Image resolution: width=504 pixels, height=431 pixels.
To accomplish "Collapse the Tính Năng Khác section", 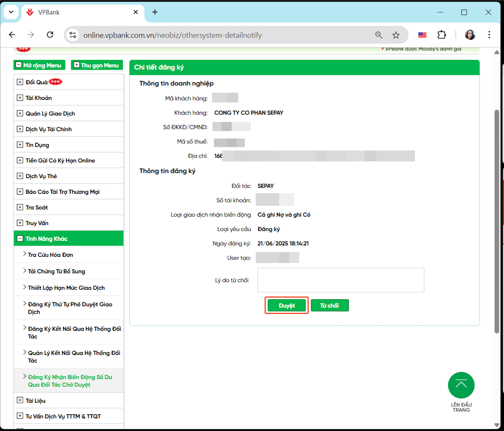I will [20, 239].
